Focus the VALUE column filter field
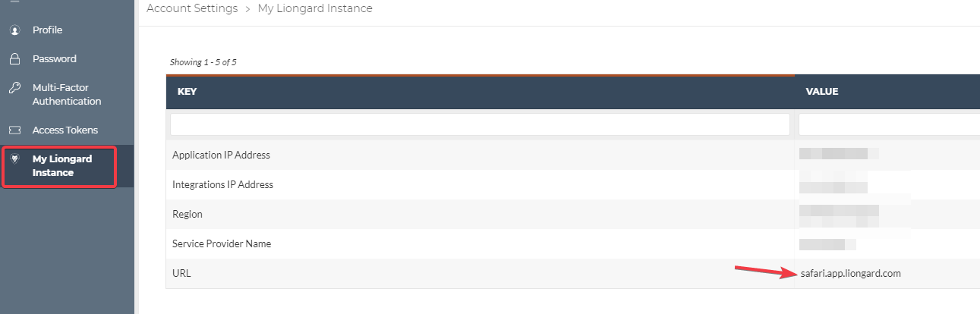 (890, 124)
